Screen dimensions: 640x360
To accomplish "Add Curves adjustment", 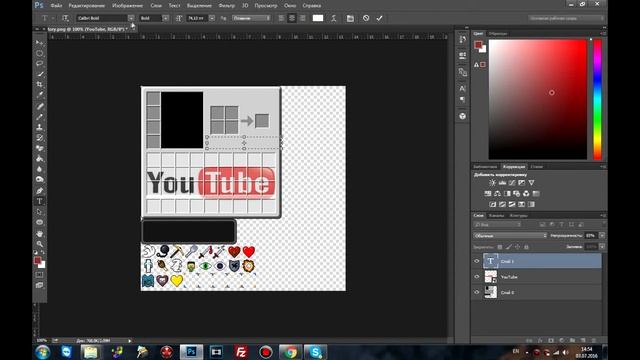I will click(x=512, y=183).
